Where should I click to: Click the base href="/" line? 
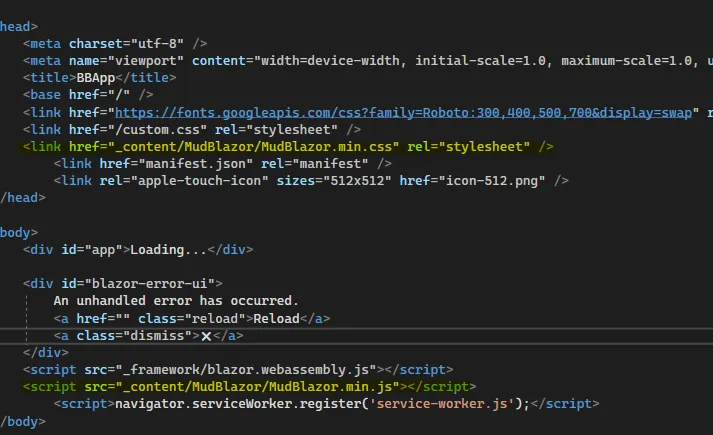(88, 95)
